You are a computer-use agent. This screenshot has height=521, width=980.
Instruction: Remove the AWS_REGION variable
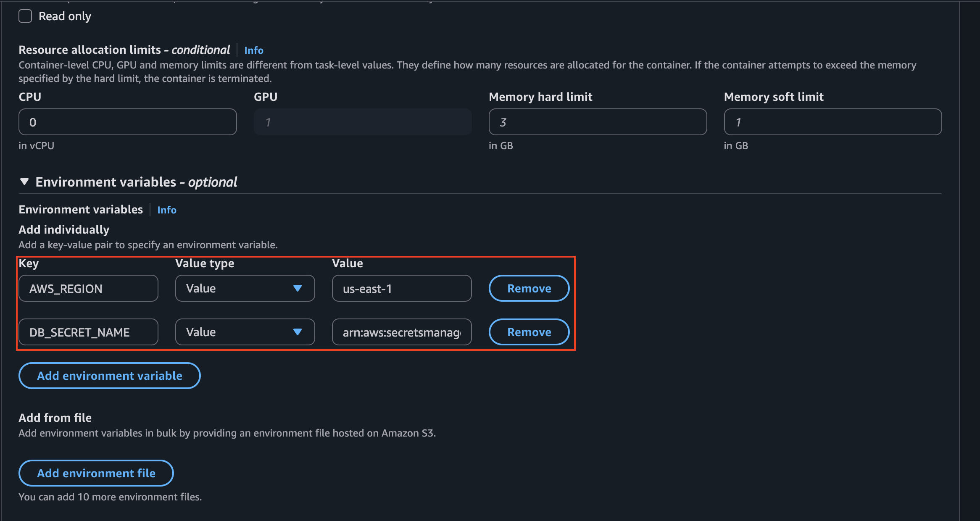529,289
